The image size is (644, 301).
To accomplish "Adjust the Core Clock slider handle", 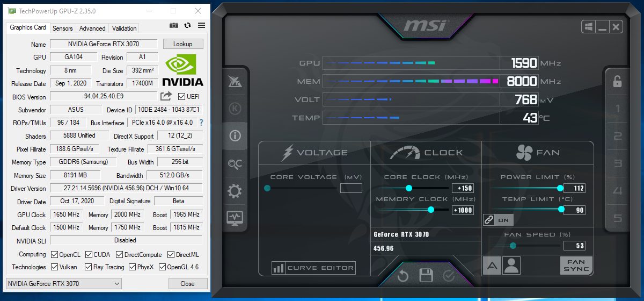I will pyautogui.click(x=409, y=188).
